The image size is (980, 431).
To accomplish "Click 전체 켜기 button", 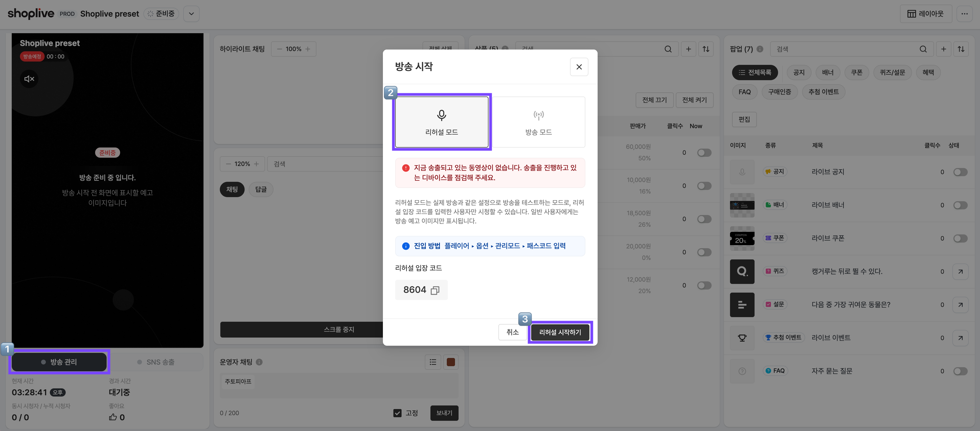I will 694,100.
